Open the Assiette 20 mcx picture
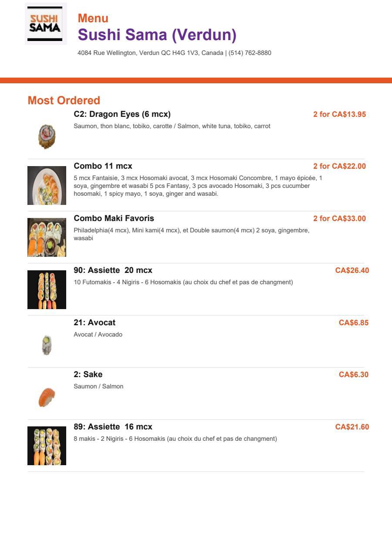This screenshot has width=392, height=555. pyautogui.click(x=47, y=289)
